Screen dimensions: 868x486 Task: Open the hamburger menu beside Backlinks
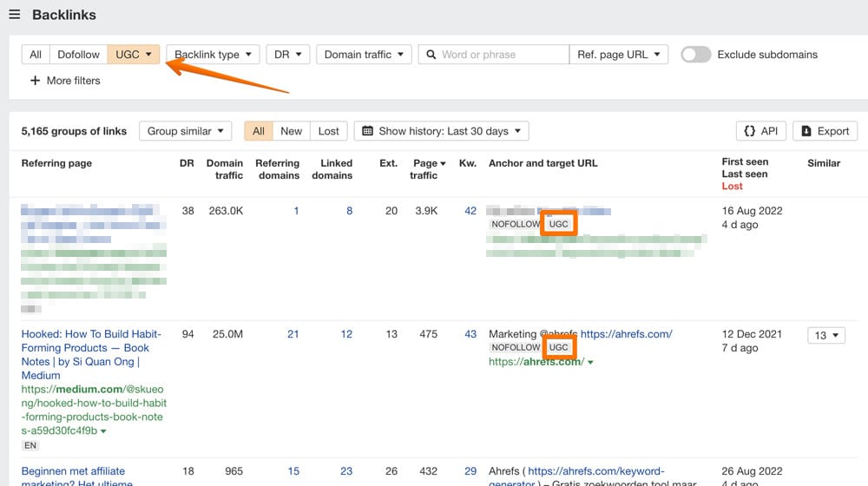tap(15, 15)
